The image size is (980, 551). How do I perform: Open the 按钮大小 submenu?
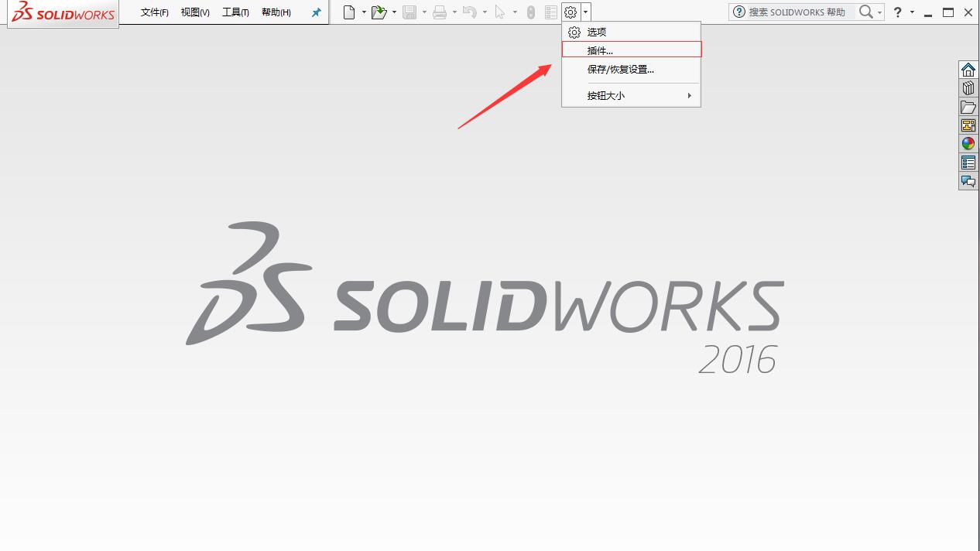pyautogui.click(x=632, y=95)
